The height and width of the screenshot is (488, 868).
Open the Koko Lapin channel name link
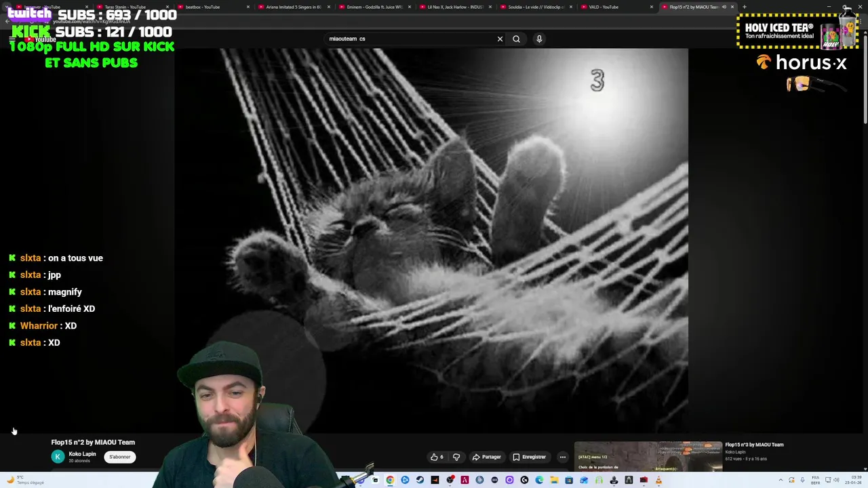click(x=82, y=454)
